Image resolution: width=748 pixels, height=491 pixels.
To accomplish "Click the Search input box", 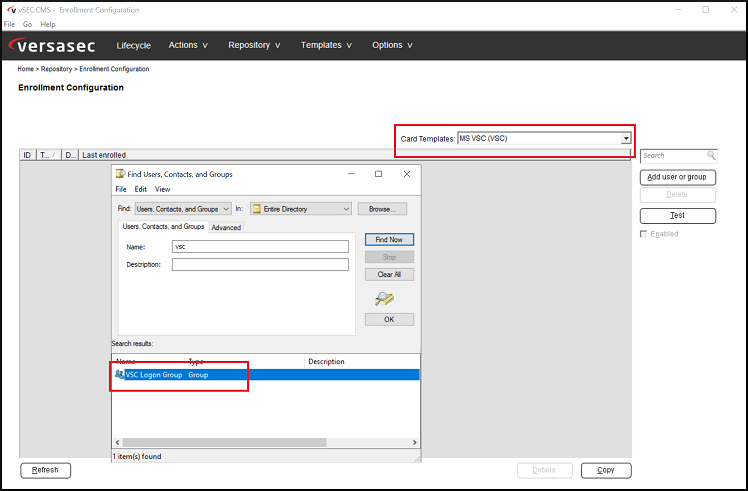I will pyautogui.click(x=678, y=156).
